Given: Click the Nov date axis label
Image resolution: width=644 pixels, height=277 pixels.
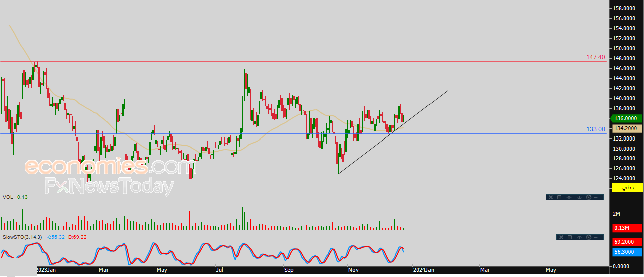Looking at the screenshot, I should pos(353,270).
